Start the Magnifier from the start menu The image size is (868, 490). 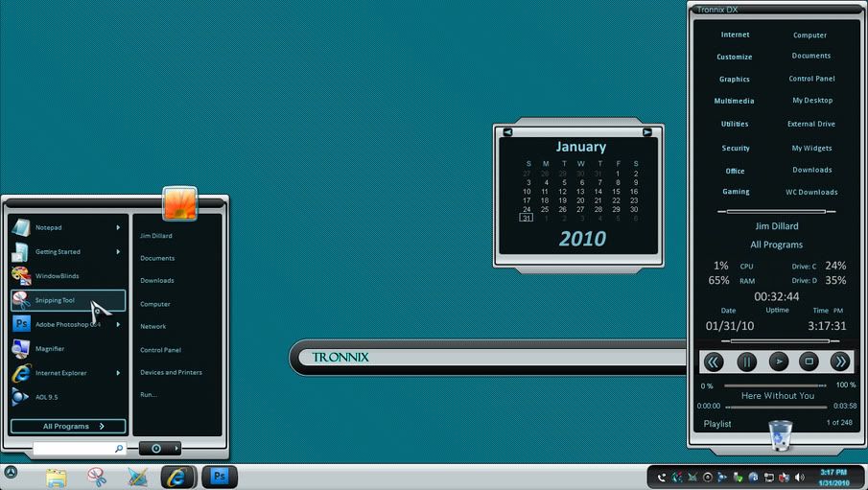point(67,349)
